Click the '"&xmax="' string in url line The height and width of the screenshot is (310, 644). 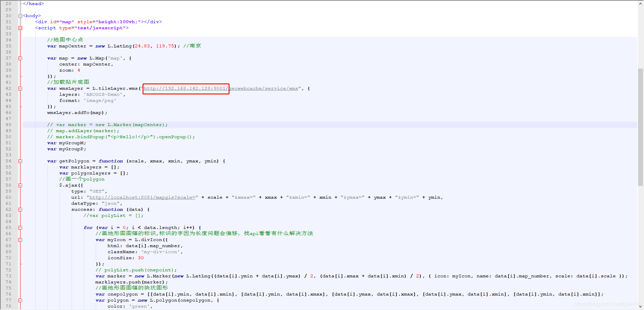pyautogui.click(x=244, y=197)
